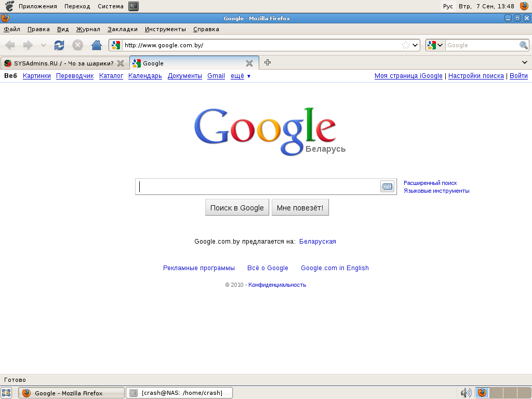Click the Рус keyboard layout indicator
532x399 pixels.
[448, 6]
